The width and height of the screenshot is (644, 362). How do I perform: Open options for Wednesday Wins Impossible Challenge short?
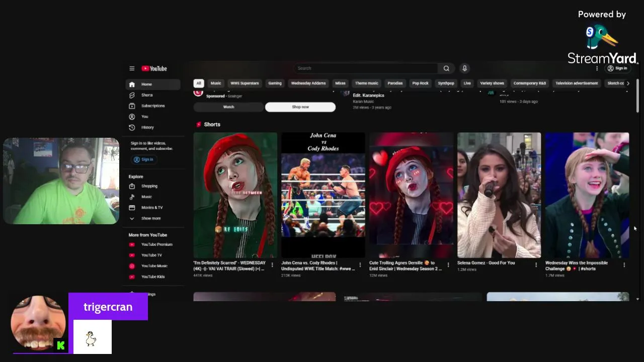[624, 264]
